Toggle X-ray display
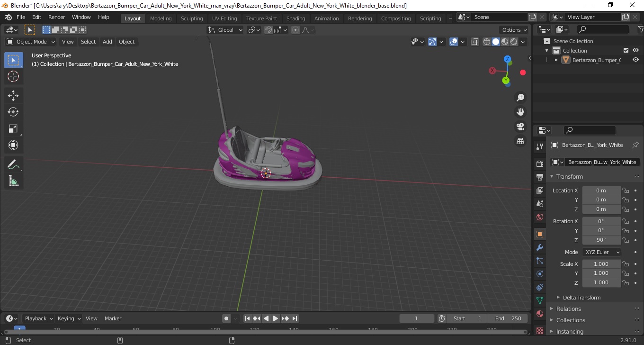The image size is (644, 345). [x=475, y=42]
